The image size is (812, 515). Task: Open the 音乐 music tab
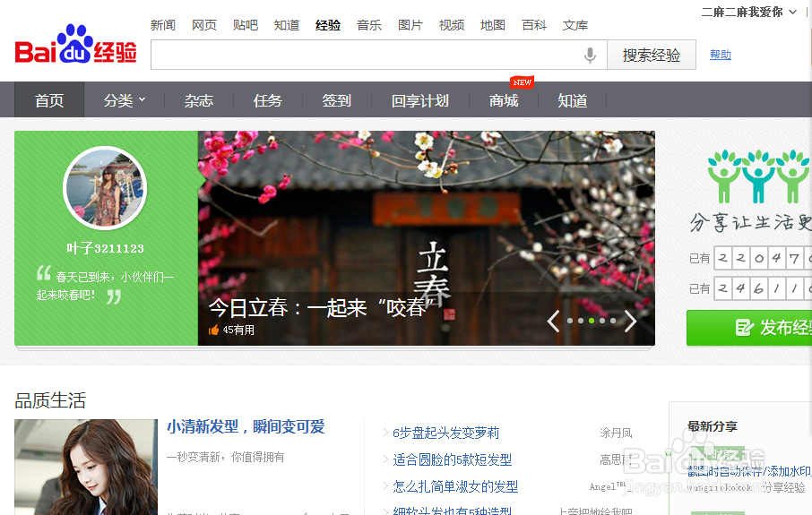tap(369, 25)
